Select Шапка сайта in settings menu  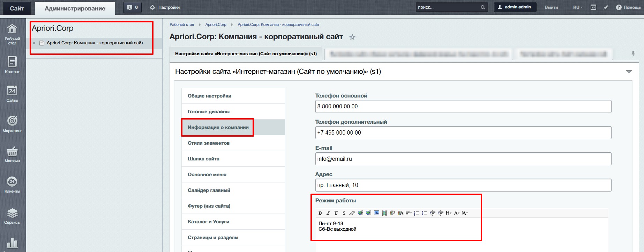click(203, 159)
